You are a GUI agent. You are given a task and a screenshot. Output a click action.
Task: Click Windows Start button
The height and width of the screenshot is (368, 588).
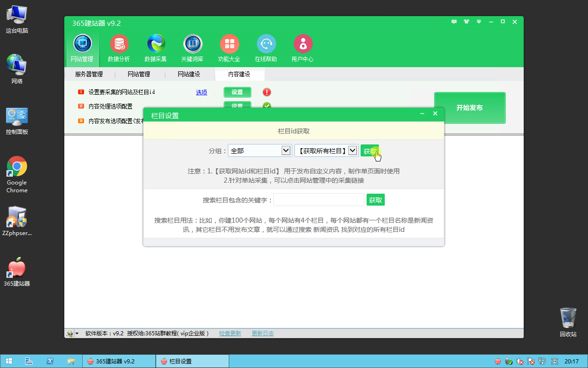9,361
